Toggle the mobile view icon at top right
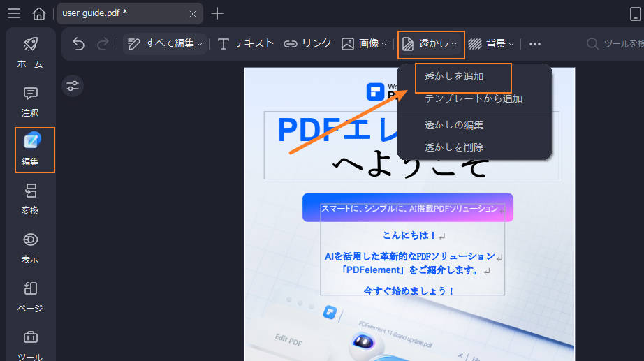 tap(635, 13)
